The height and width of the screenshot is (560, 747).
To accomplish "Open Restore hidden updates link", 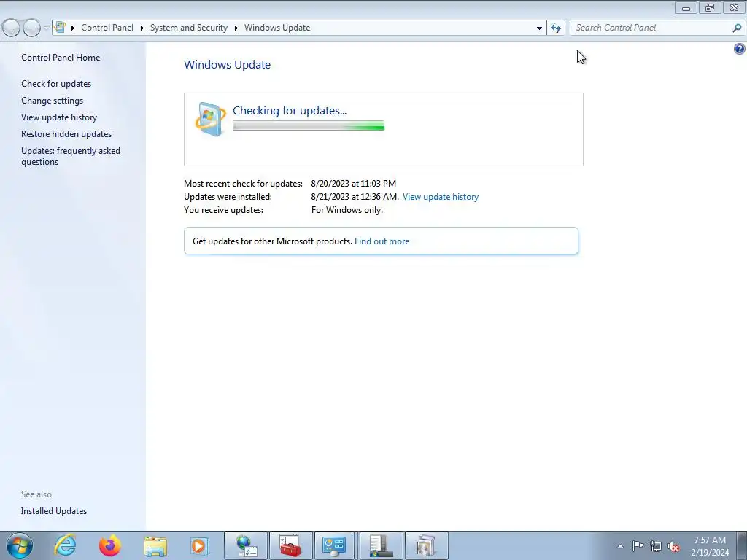I will pyautogui.click(x=66, y=134).
